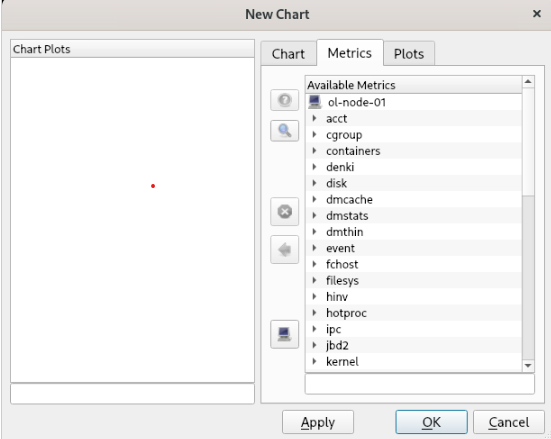Select the ol-node-01 host entry
The width and height of the screenshot is (551, 439).
356,102
